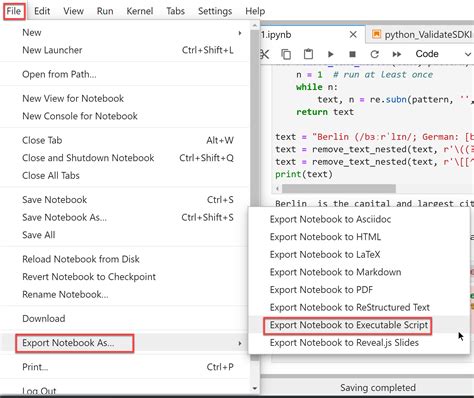The image size is (474, 398).
Task: Open the Run menu
Action: pyautogui.click(x=105, y=11)
